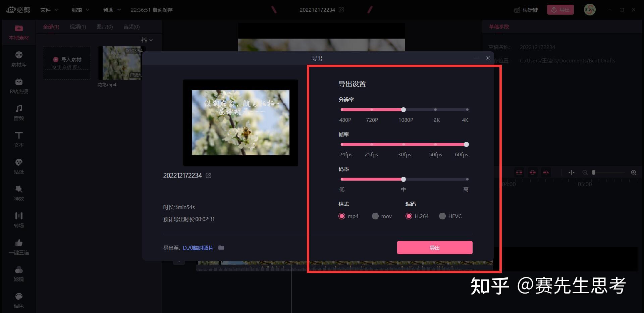This screenshot has width=644, height=313.
Task: Click edit icon beside dialog filename 202212172234
Action: [208, 175]
